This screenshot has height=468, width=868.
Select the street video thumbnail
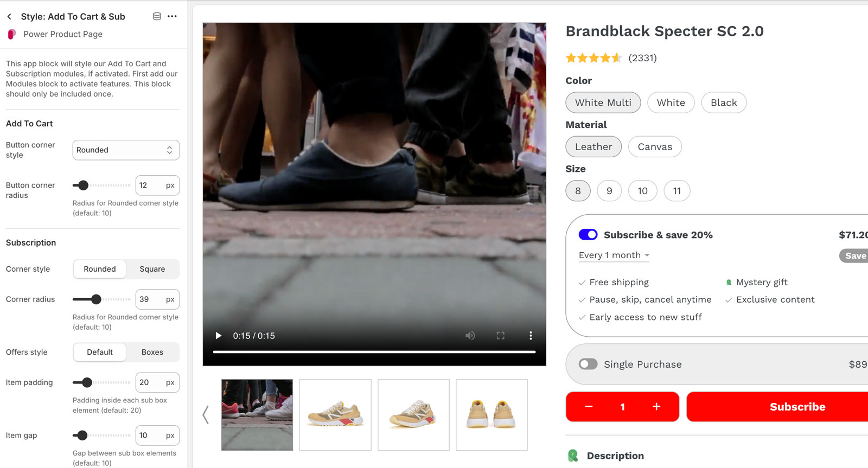[257, 415]
